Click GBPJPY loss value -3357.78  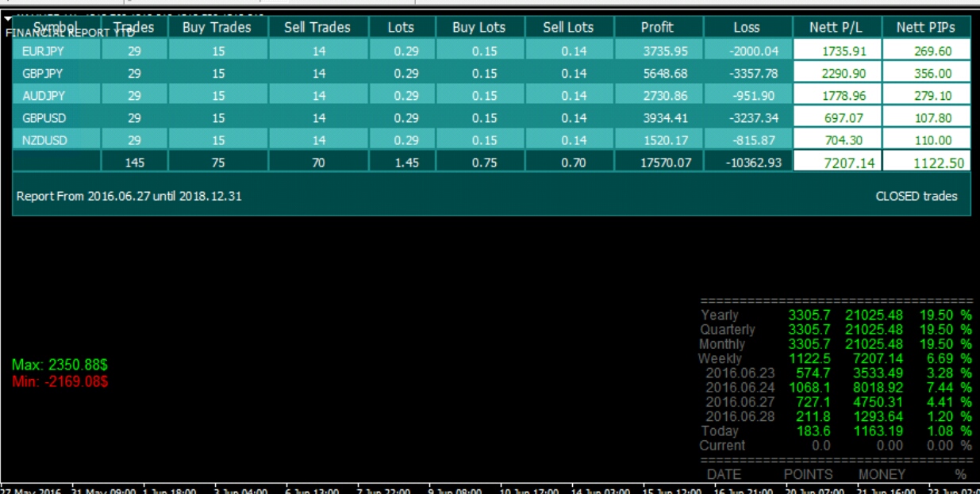coord(754,73)
